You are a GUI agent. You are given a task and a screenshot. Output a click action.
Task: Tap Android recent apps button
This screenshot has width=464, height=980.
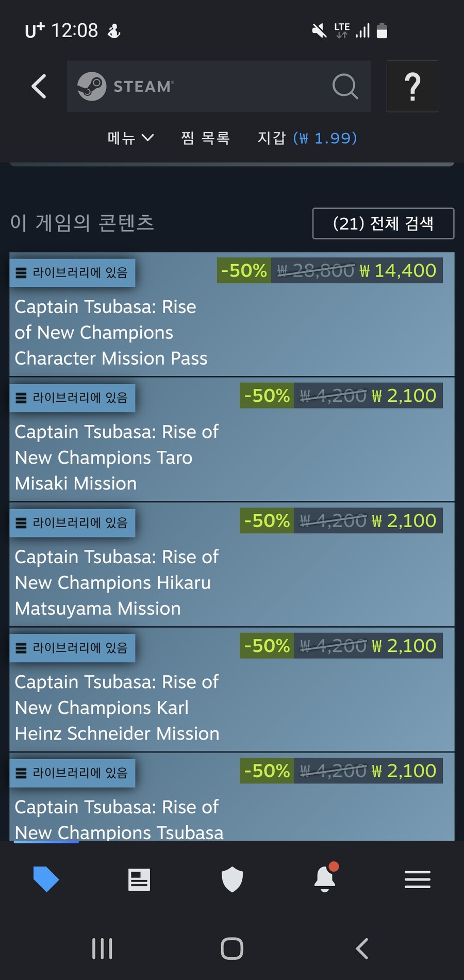tap(102, 948)
